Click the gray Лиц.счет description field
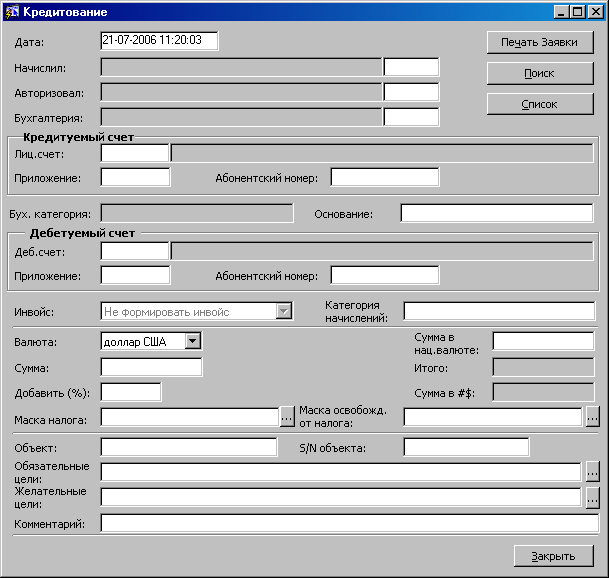This screenshot has width=609, height=578. tap(383, 153)
